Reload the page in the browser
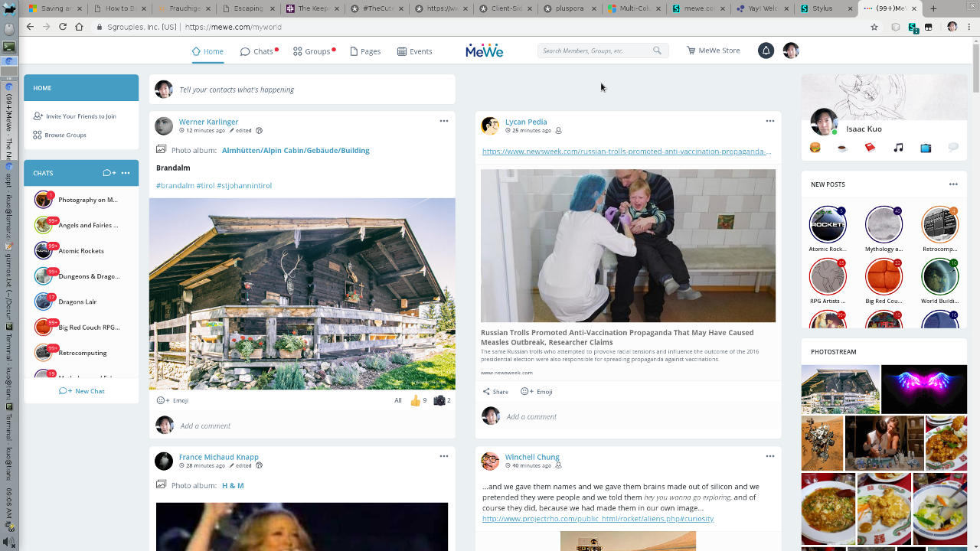 tap(63, 26)
